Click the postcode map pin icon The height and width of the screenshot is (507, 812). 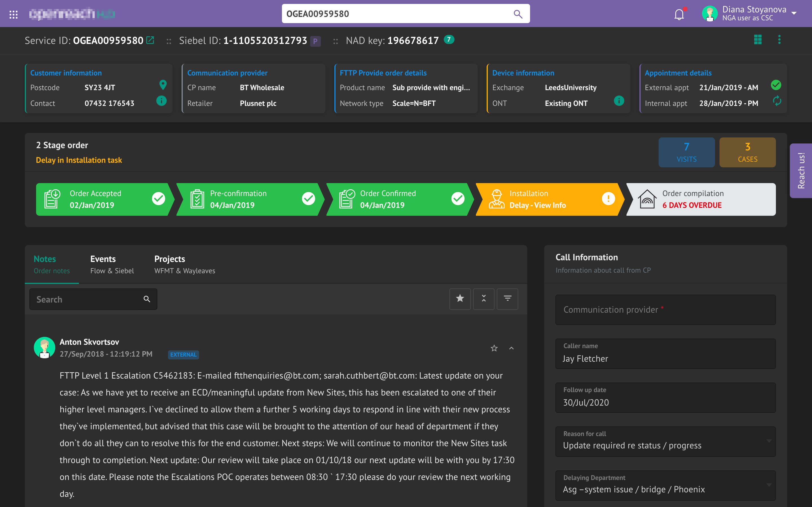[x=163, y=84]
